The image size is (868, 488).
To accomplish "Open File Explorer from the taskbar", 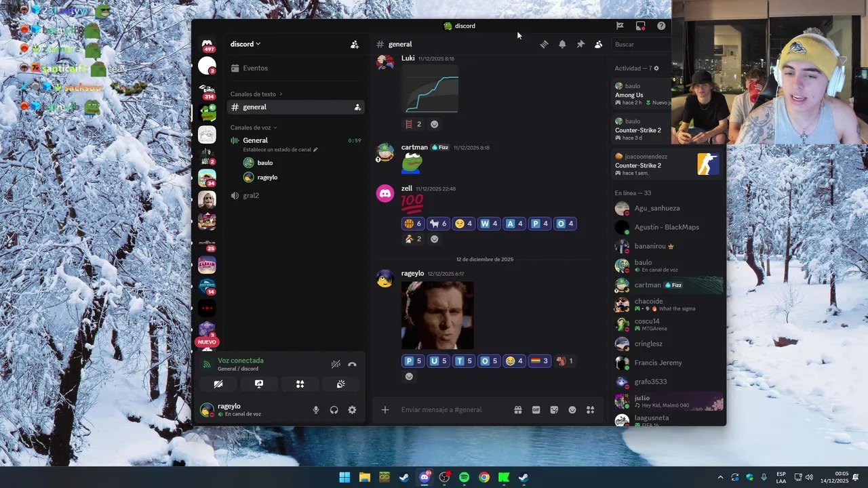I will point(364,477).
